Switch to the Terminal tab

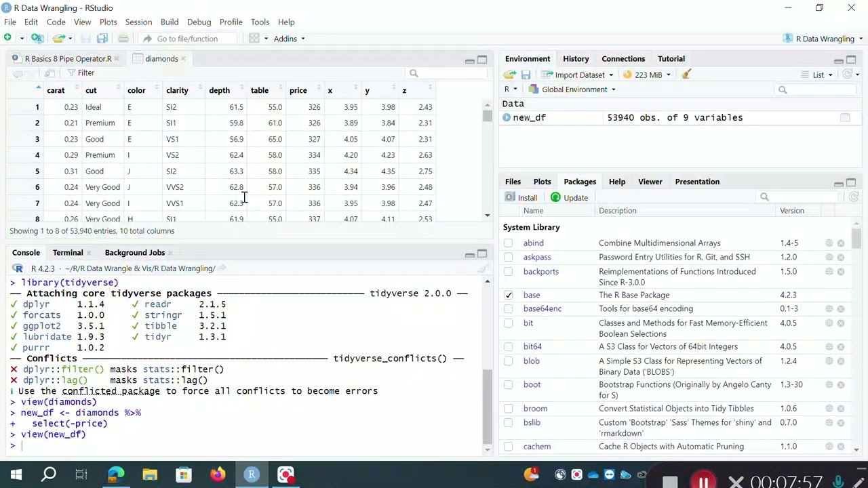coord(68,253)
